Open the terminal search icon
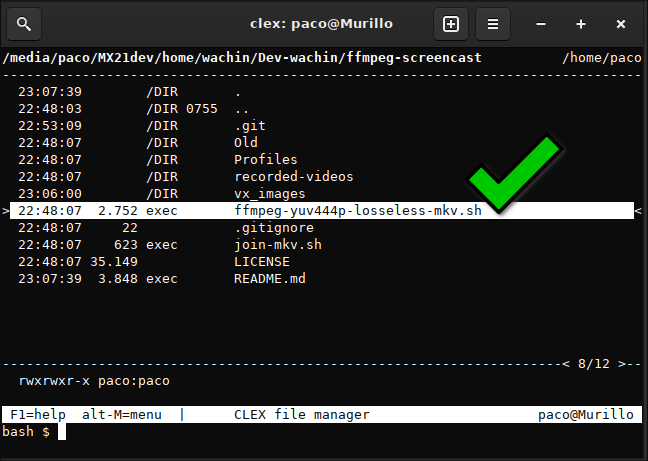The image size is (648, 461). pyautogui.click(x=24, y=24)
